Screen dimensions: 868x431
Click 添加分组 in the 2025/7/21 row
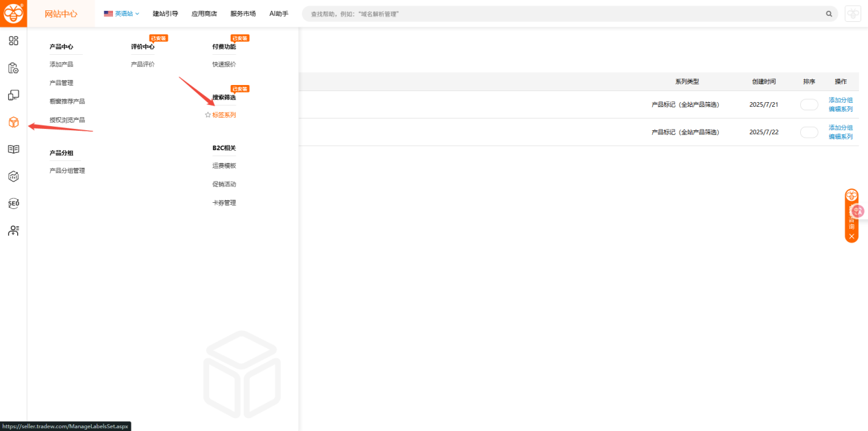841,100
